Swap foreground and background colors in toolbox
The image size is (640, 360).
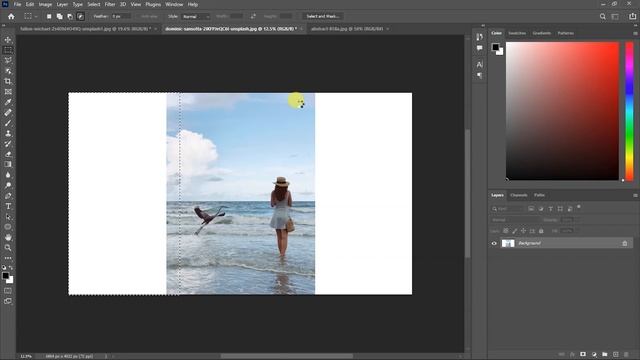coord(11,268)
